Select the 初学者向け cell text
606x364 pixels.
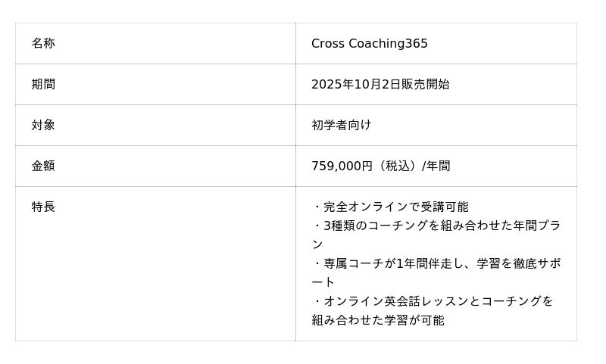coord(341,126)
